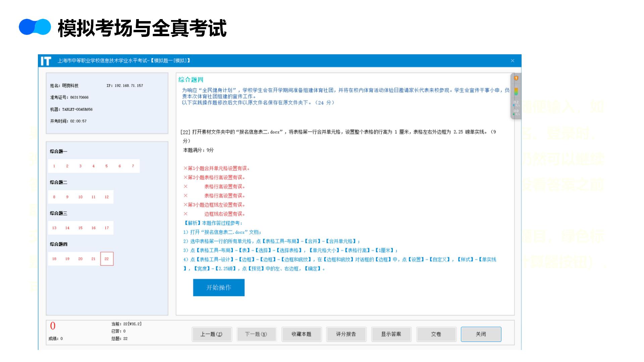
Task: Jump to question 12 in 综合题二
Action: tap(107, 197)
